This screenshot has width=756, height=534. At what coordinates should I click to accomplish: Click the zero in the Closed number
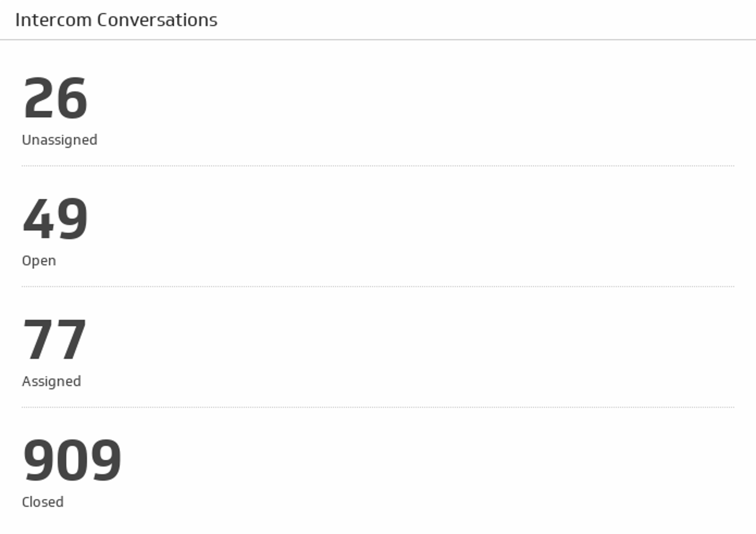(x=72, y=460)
